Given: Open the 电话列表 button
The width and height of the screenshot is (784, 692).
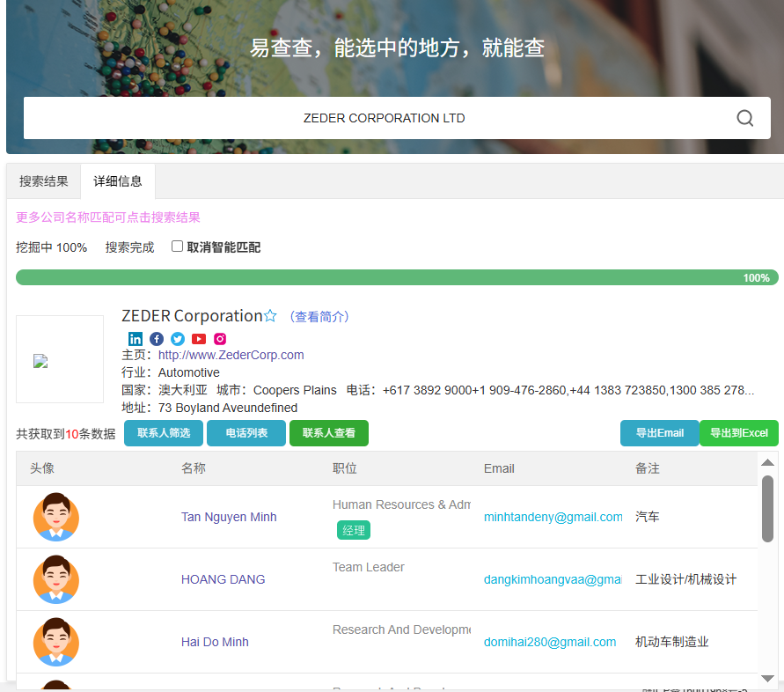Looking at the screenshot, I should click(246, 433).
